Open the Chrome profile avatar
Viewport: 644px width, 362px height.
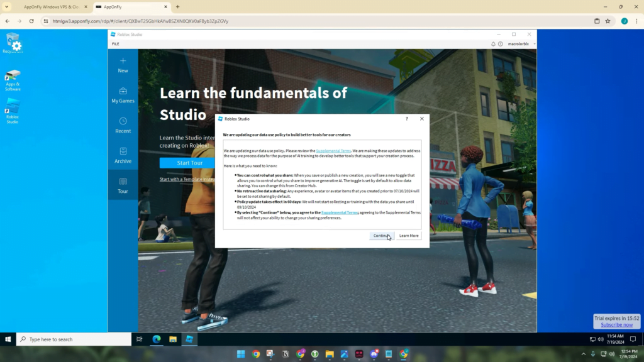pos(625,21)
